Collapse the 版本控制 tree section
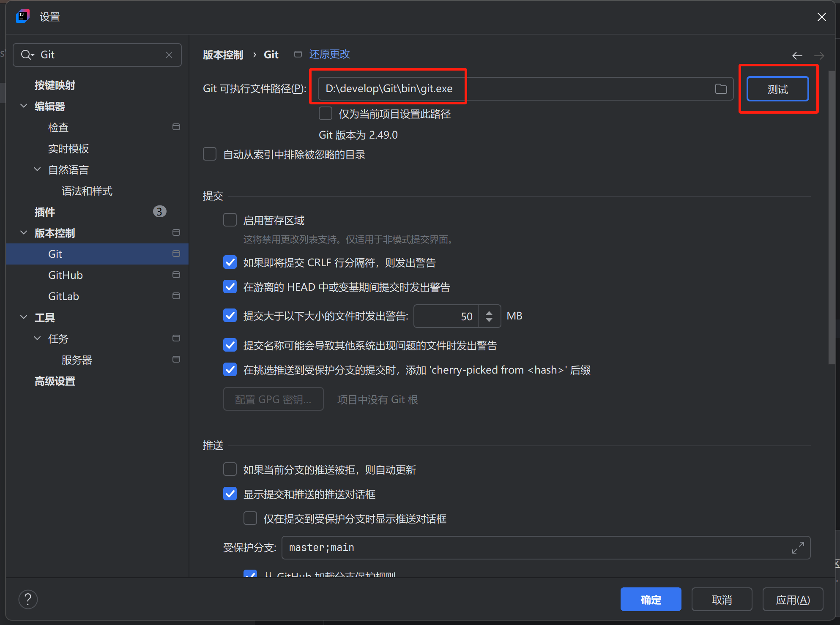The image size is (840, 625). 24,232
